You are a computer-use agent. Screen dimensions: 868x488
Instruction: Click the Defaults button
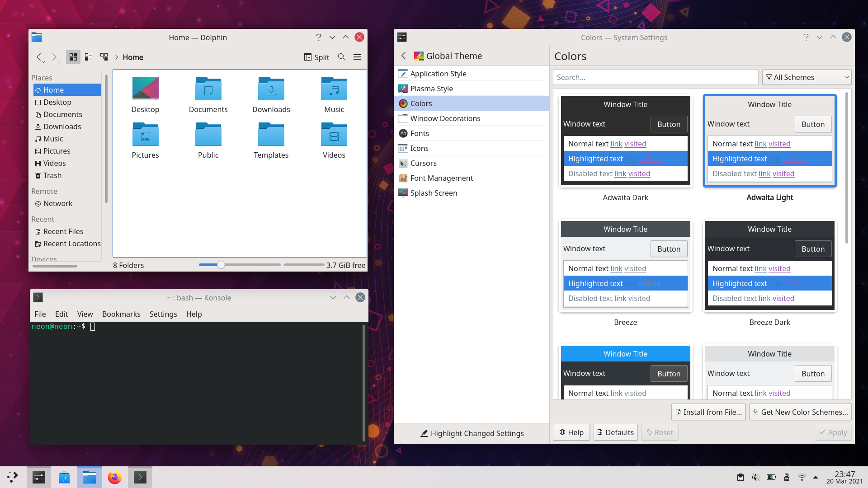[615, 432]
